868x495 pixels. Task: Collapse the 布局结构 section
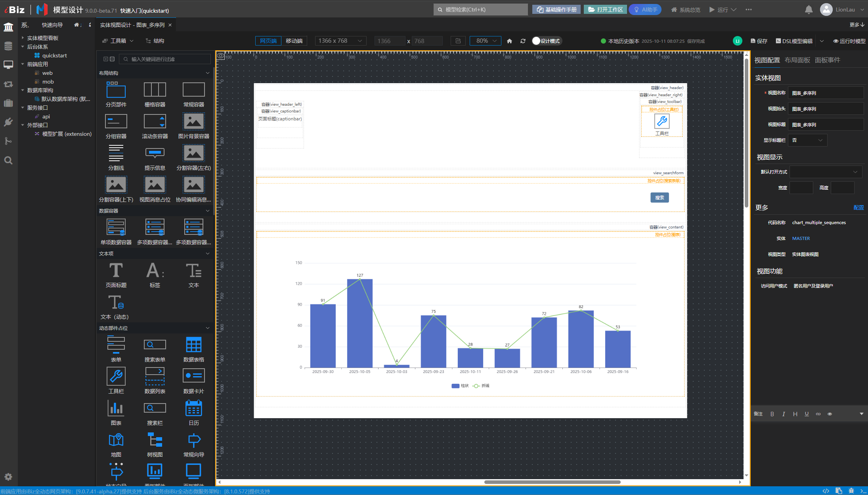(207, 73)
